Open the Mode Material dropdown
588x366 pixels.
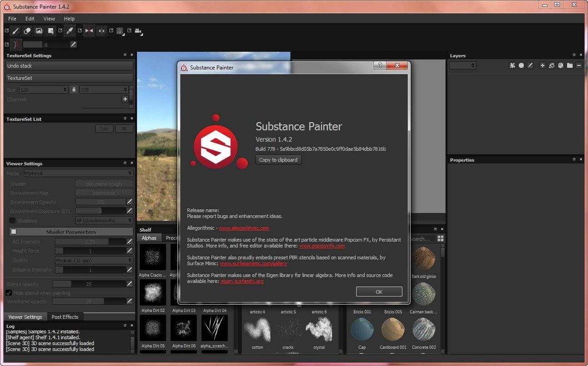point(78,173)
